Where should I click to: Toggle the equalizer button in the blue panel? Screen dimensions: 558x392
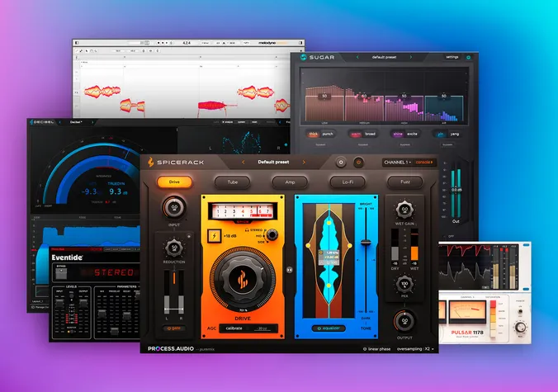pos(329,328)
